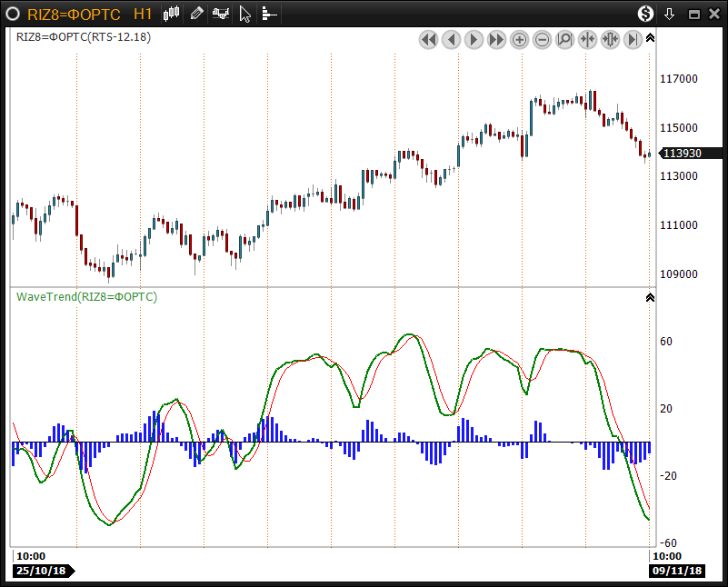The height and width of the screenshot is (587, 728).
Task: Collapse the price chart panel chevron
Action: pyautogui.click(x=650, y=38)
